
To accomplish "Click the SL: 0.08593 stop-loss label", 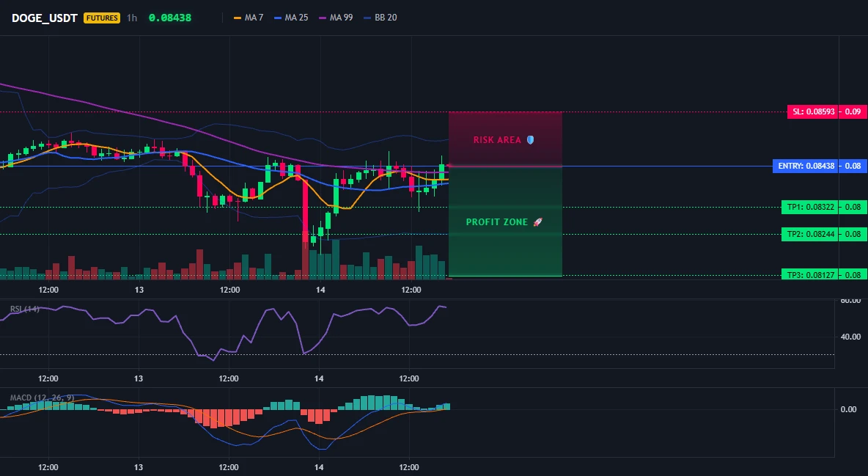I will coord(812,111).
